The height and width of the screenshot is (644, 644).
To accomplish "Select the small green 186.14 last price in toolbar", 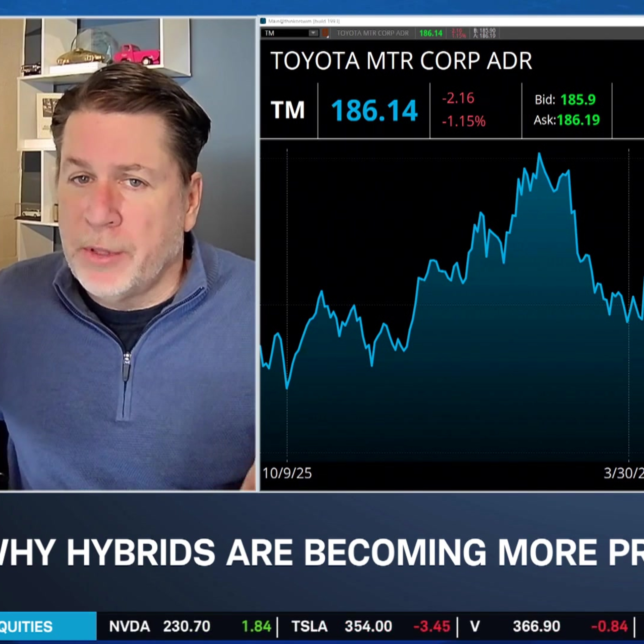I will point(431,33).
